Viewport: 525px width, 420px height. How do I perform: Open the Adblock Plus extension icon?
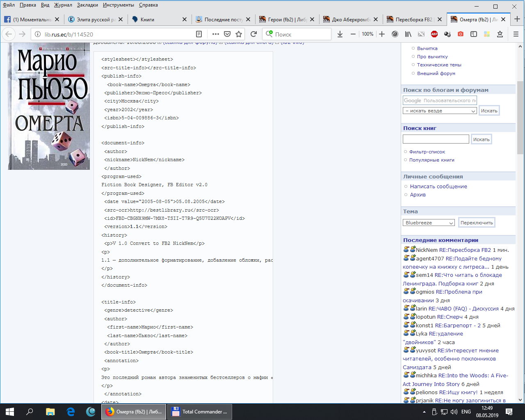[x=434, y=34]
